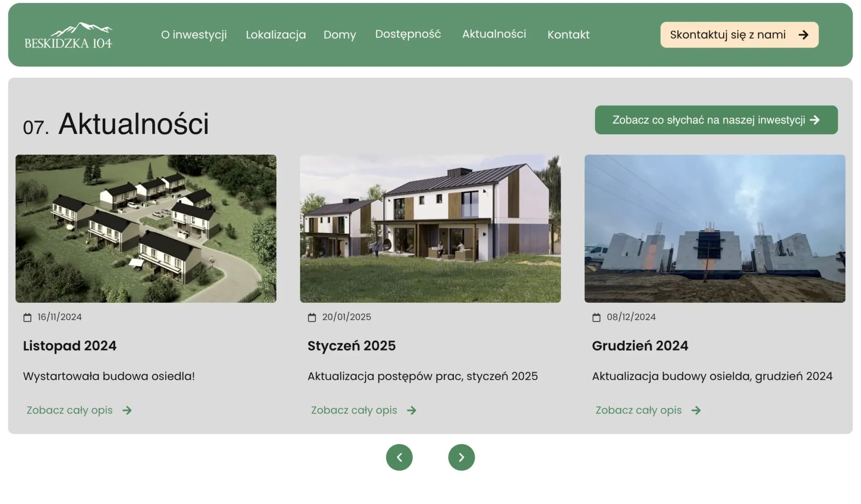
Task: Click the date text 08/12/2024
Action: (631, 317)
